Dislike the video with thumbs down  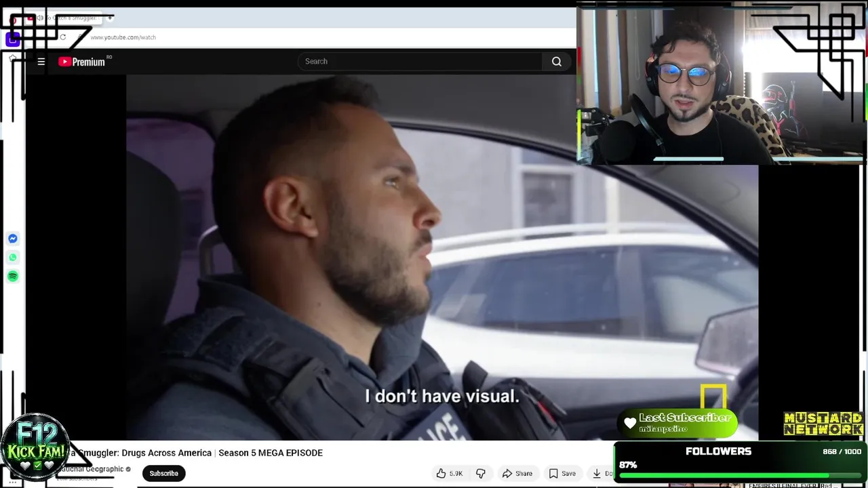(x=481, y=473)
